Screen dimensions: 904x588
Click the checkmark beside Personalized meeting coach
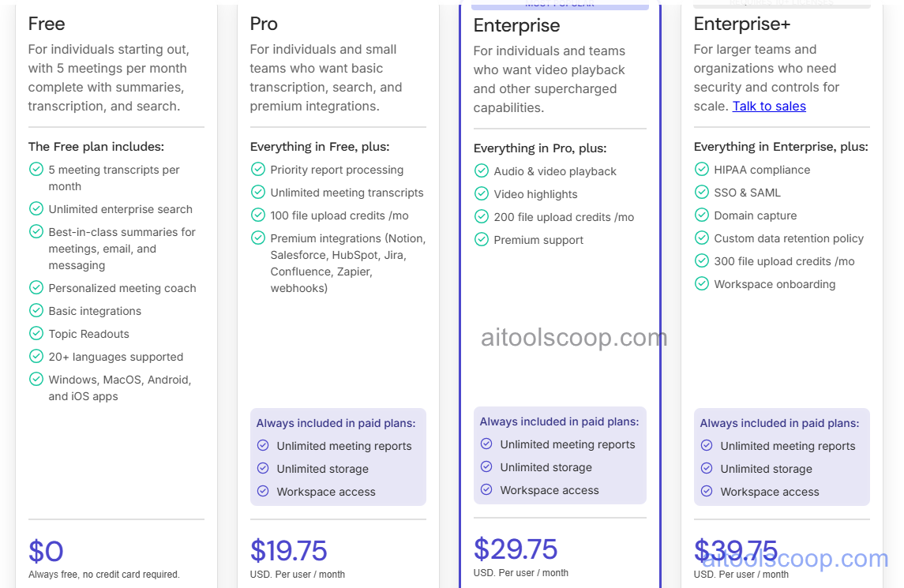[36, 288]
